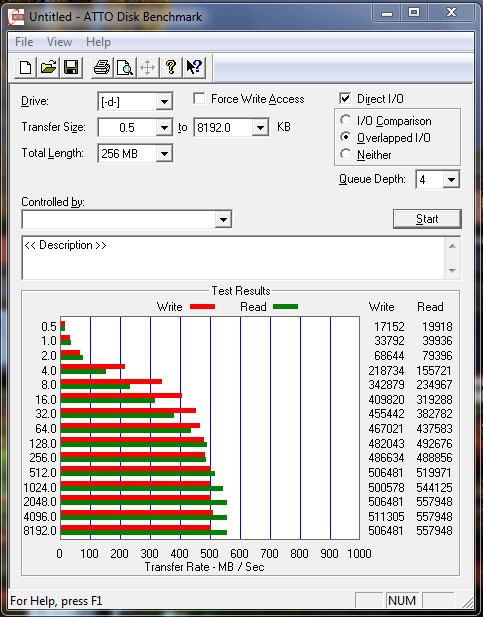
Task: Open the Queue Depth dropdown
Action: [451, 180]
